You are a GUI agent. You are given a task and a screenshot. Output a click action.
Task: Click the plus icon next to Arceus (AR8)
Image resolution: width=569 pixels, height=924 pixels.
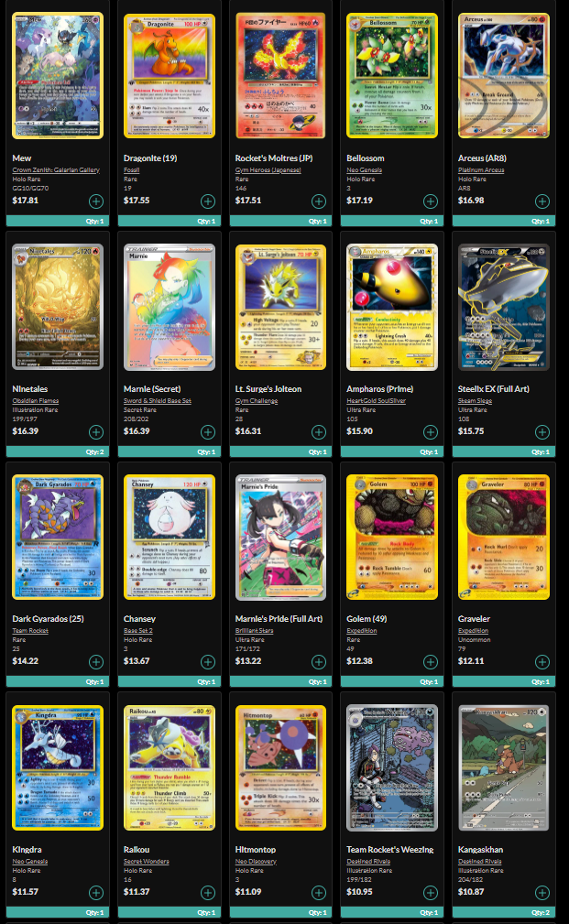[x=542, y=201]
